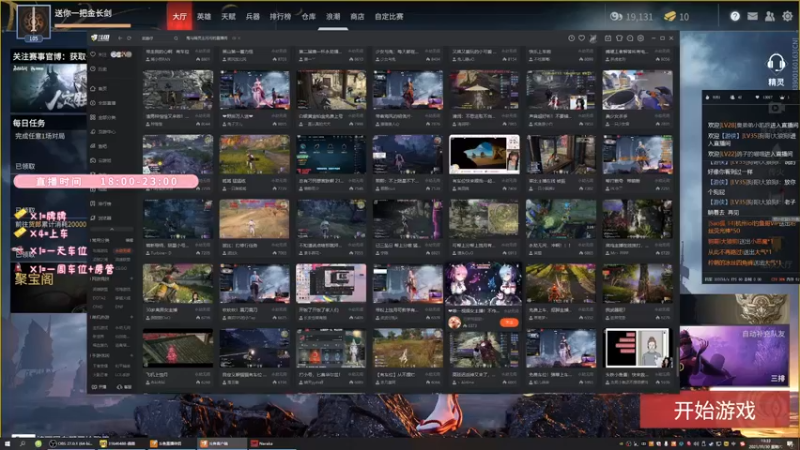Open the calendar check-in icon
Image resolution: width=800 pixels, height=450 pixels.
point(608,38)
